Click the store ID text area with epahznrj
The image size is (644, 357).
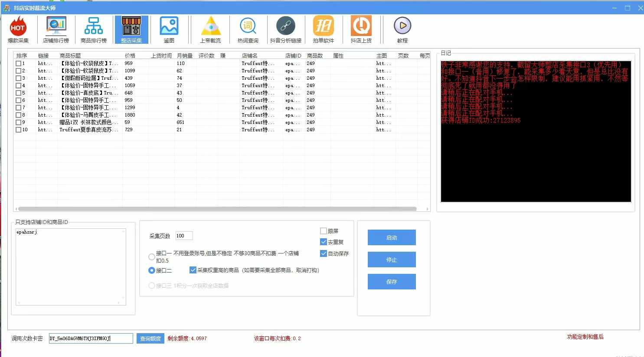tap(71, 267)
